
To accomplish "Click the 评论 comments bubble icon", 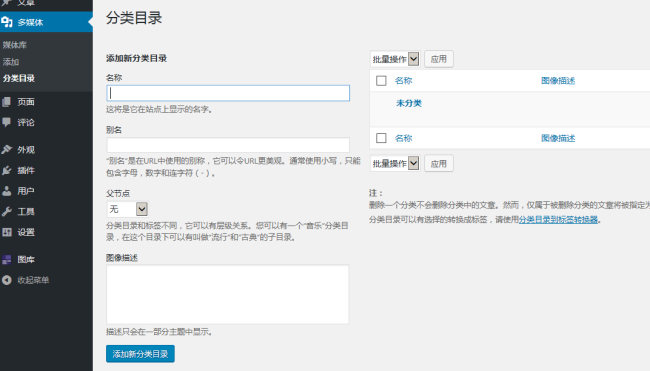I will coord(6,122).
